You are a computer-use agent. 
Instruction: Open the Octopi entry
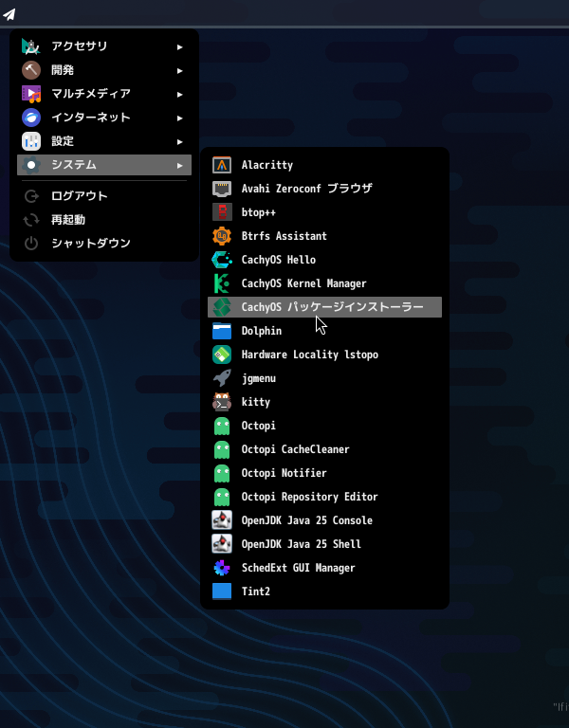pyautogui.click(x=324, y=426)
